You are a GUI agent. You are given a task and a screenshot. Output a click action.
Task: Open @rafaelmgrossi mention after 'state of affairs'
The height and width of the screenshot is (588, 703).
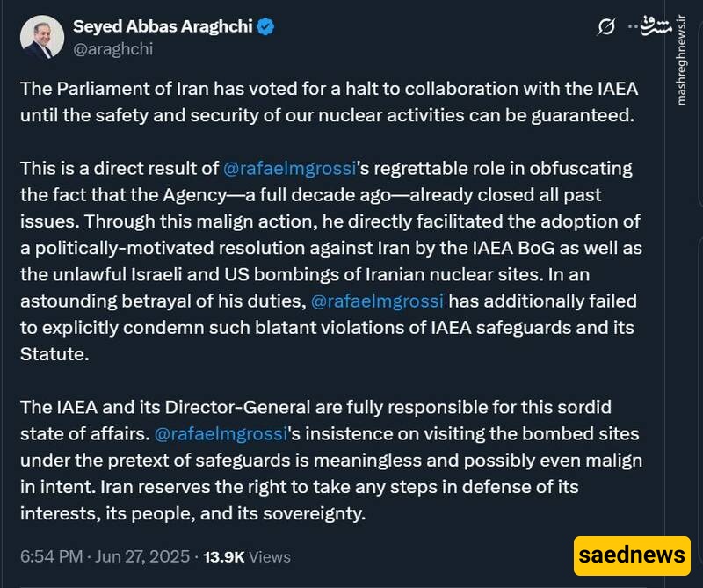(221, 433)
